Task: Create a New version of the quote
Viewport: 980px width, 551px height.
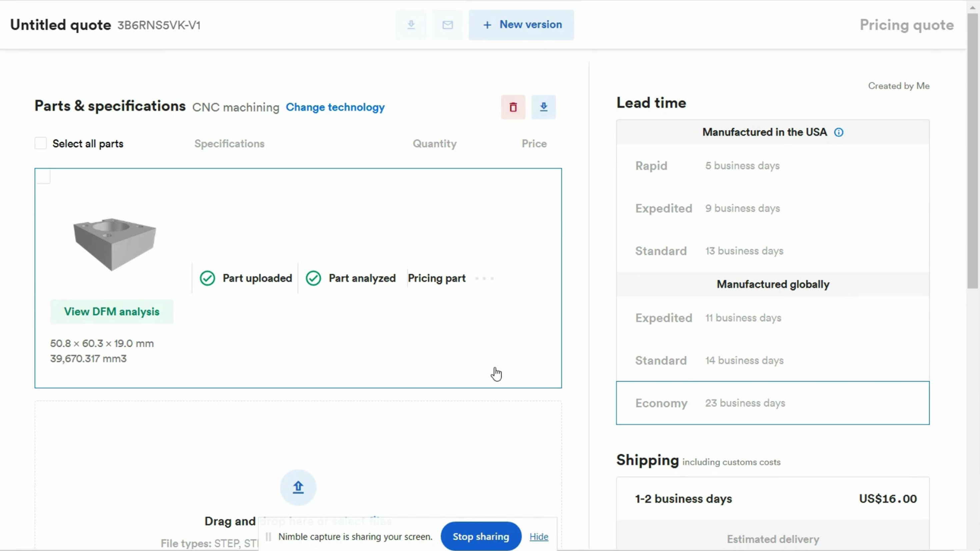Action: 521,25
